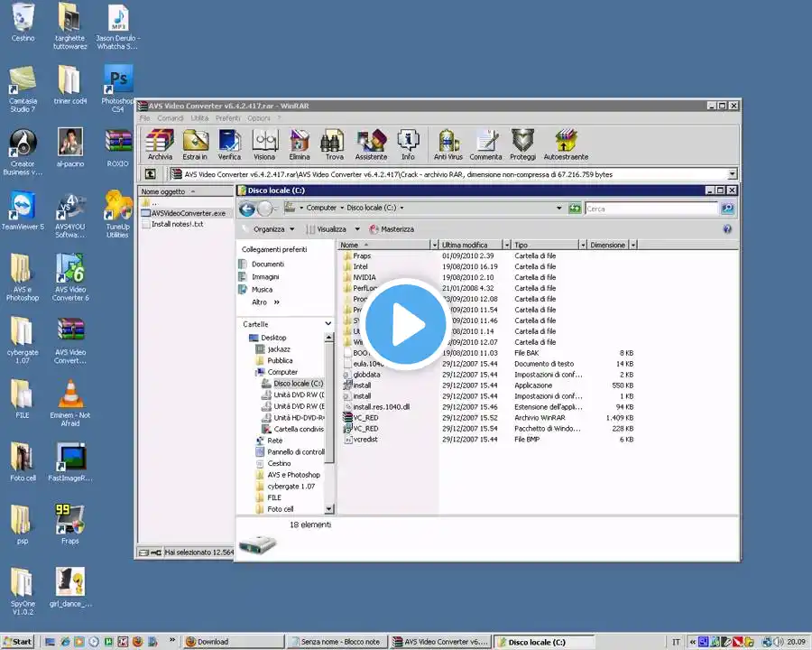The width and height of the screenshot is (812, 650).
Task: Switch to Senza nome - Blocco note taskbar item
Action: (x=336, y=642)
